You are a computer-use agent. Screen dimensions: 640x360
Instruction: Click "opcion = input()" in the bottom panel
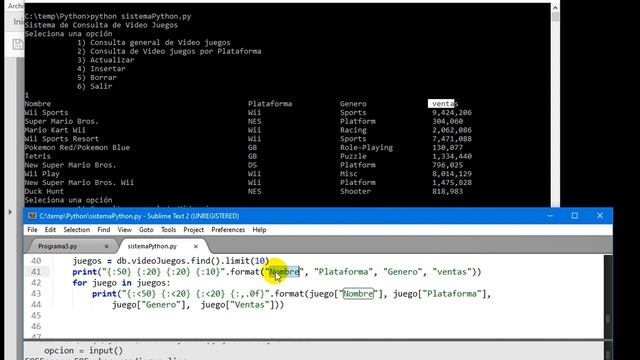[83, 351]
